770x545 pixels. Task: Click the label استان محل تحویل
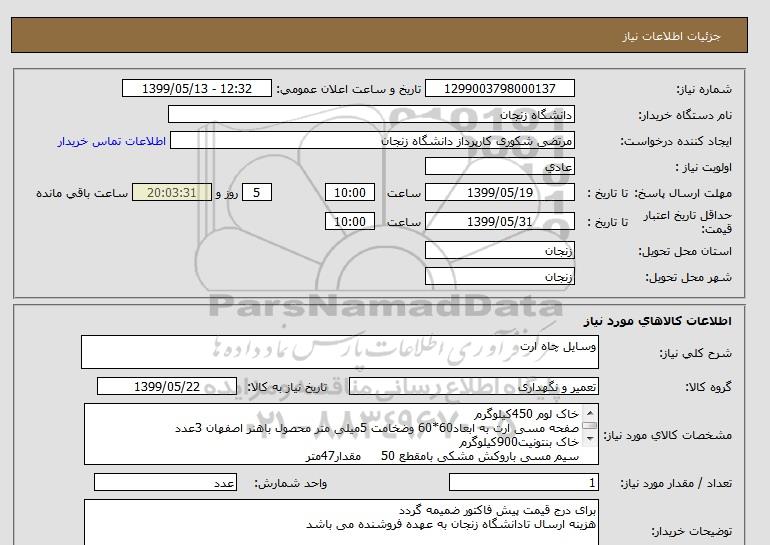tap(685, 251)
